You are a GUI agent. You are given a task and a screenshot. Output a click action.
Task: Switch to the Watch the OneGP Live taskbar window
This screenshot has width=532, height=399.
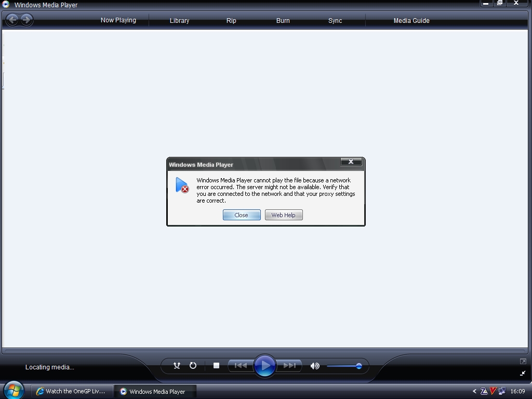[x=72, y=391]
